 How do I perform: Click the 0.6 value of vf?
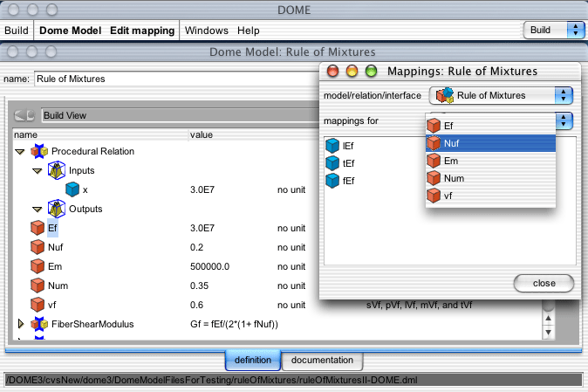197,305
